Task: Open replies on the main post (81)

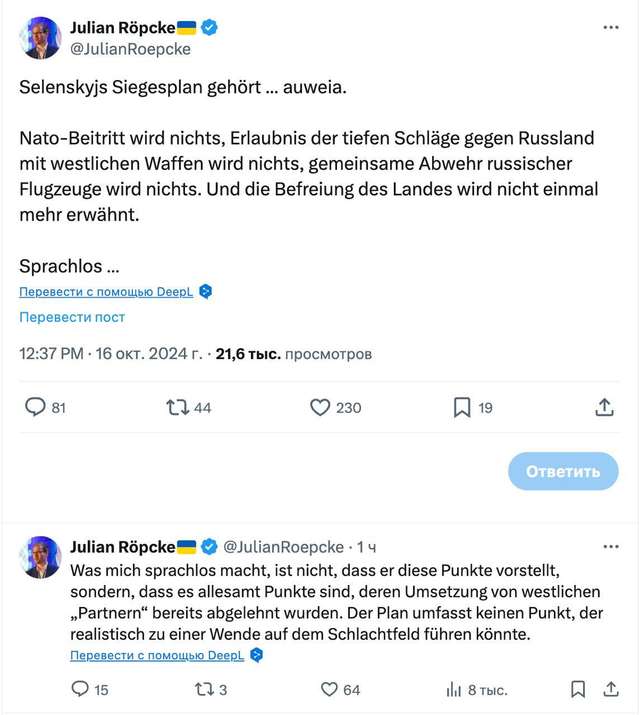Action: [x=35, y=407]
